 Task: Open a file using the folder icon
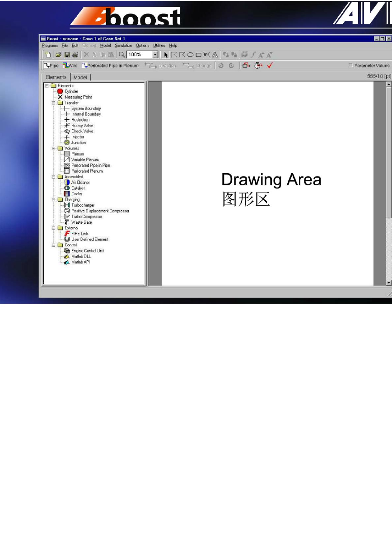pyautogui.click(x=58, y=55)
